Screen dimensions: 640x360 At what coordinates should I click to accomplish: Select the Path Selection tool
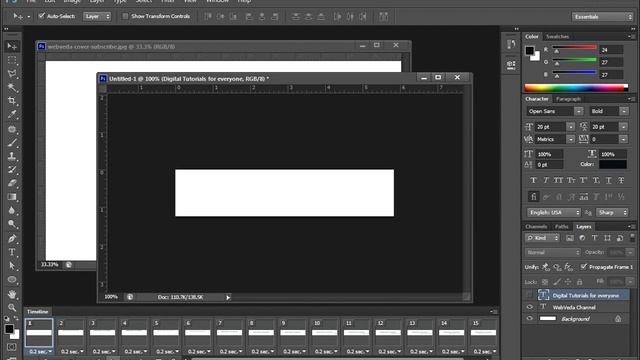coord(12,266)
